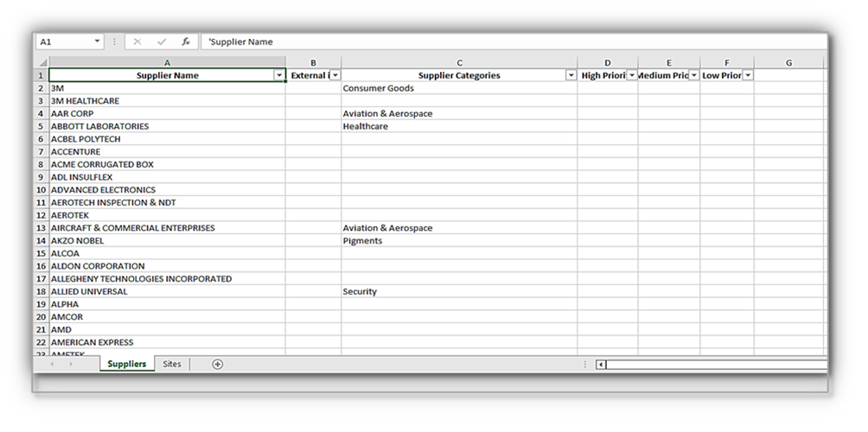This screenshot has height=432, width=868.
Task: Select cell AKZO NOBEL
Action: pyautogui.click(x=167, y=240)
